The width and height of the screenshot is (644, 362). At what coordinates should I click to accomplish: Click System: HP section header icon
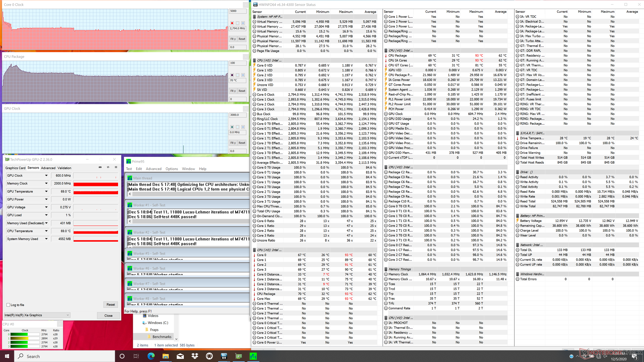point(255,16)
